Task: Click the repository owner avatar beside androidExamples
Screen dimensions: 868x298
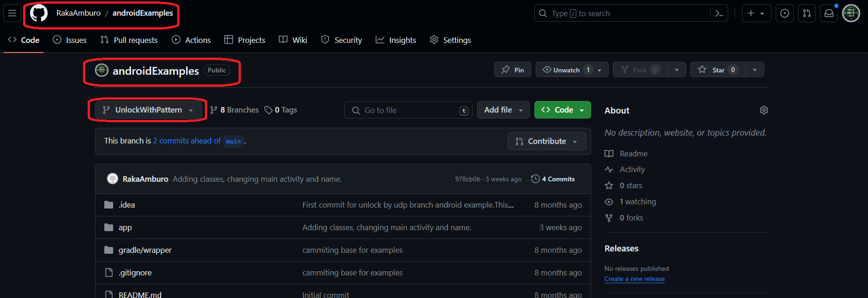Action: point(102,70)
